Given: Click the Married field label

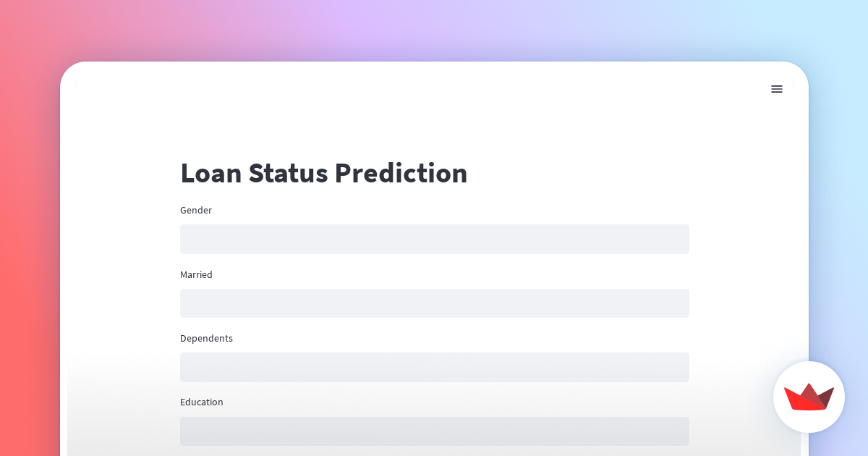Looking at the screenshot, I should click(x=196, y=275).
